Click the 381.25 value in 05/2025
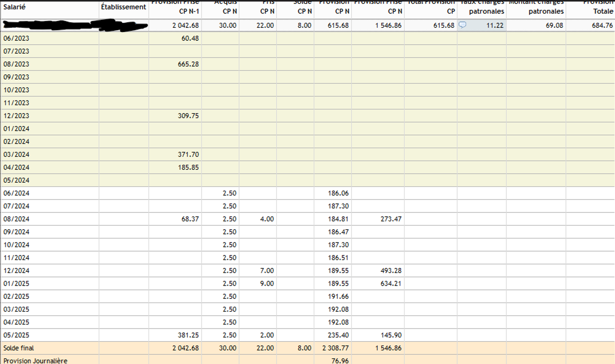The width and height of the screenshot is (615, 364). 188,335
